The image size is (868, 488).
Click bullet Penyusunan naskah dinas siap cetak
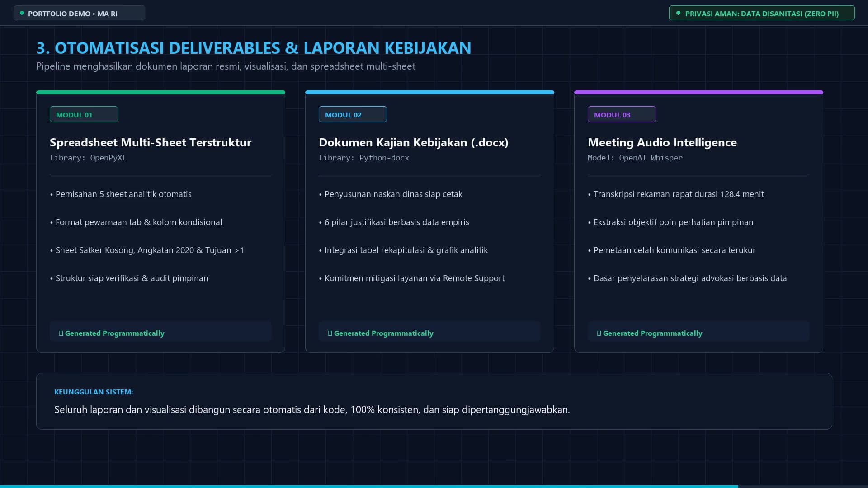[x=391, y=194]
